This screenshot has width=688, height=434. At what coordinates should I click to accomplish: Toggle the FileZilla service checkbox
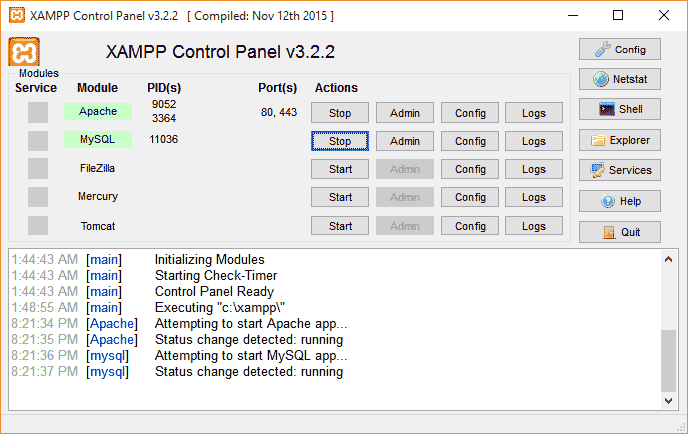38,169
